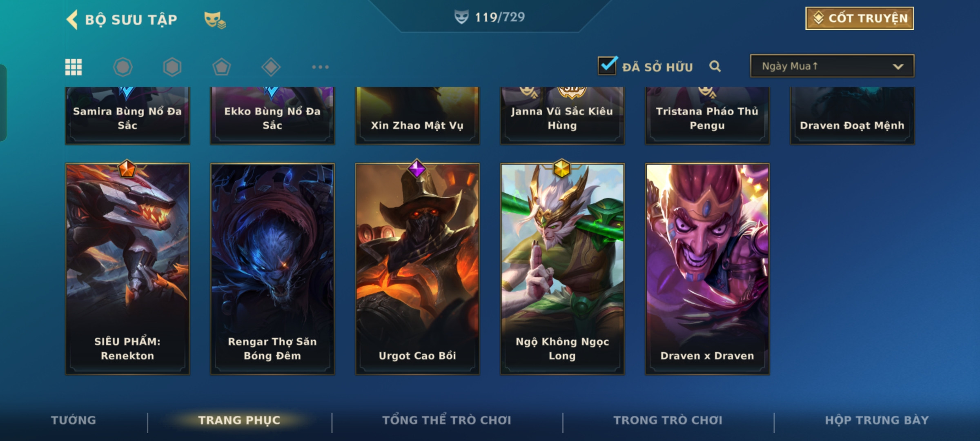Select the all-skins grid filter icon
This screenshot has width=980, height=441.
(x=73, y=67)
